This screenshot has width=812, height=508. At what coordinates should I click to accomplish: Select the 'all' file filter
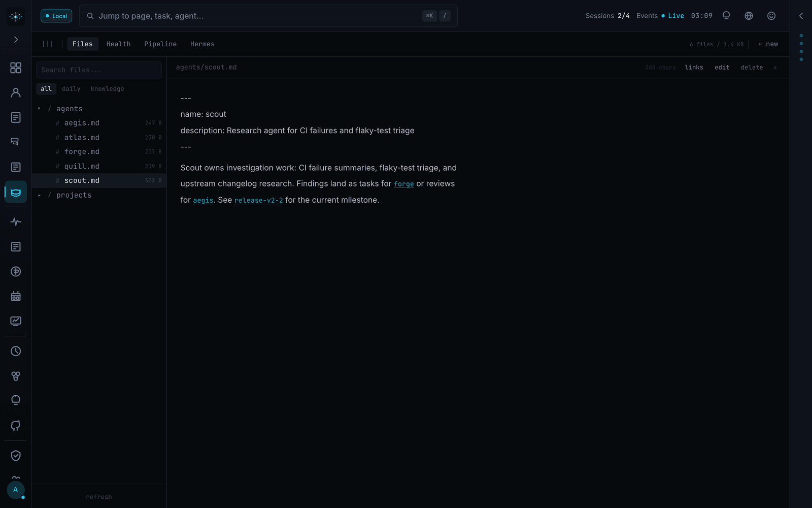46,89
